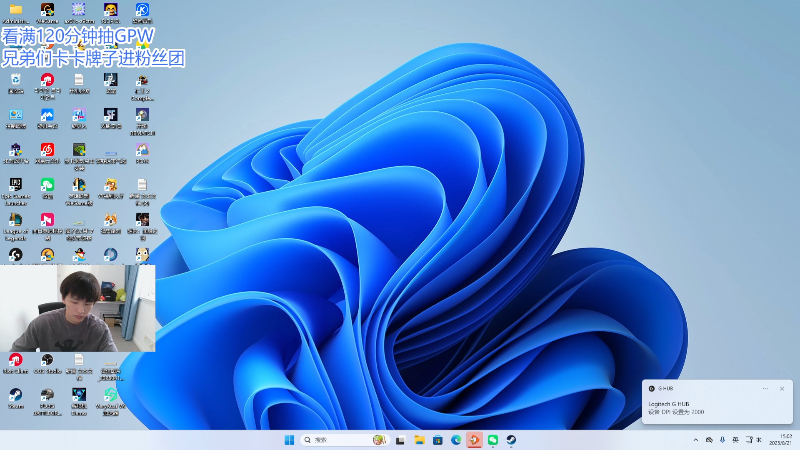Open Steam from the taskbar
Viewport: 800px width, 450px height.
click(x=511, y=440)
